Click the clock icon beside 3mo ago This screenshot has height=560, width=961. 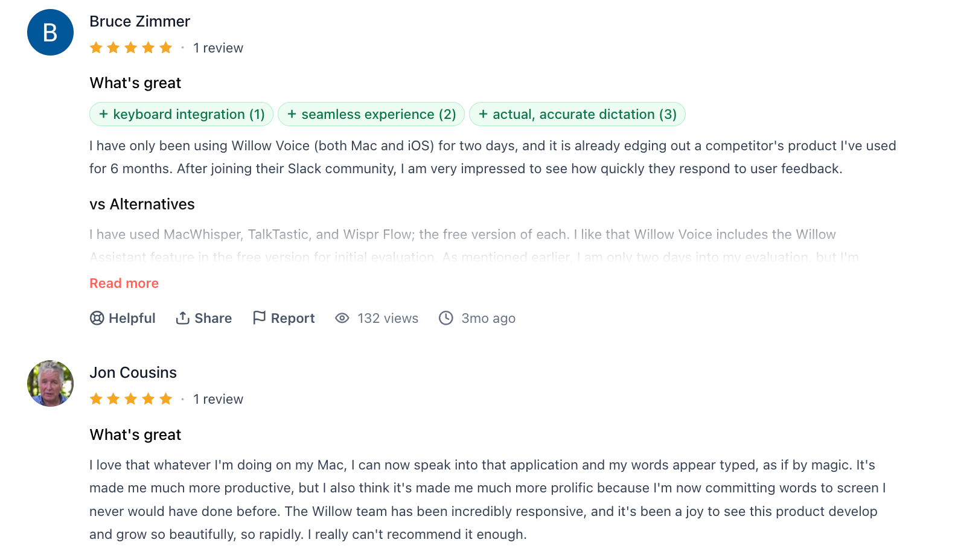(x=446, y=318)
